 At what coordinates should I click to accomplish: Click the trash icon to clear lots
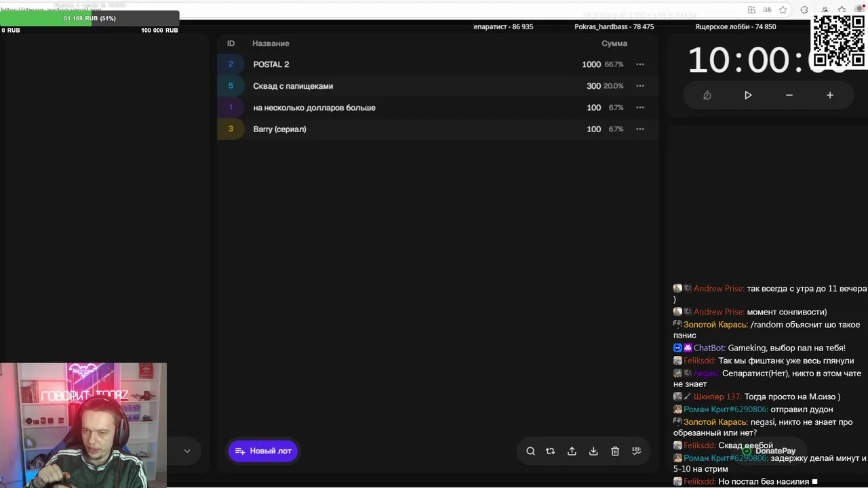[615, 451]
